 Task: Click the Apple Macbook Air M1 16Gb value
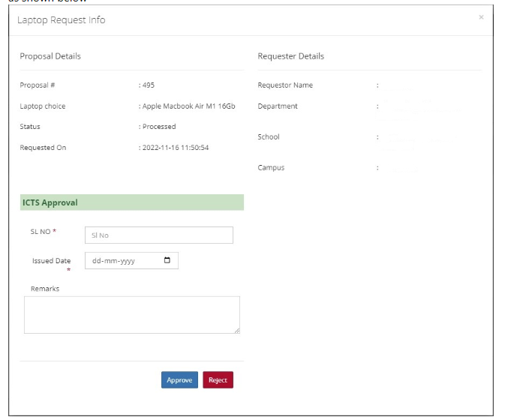188,106
